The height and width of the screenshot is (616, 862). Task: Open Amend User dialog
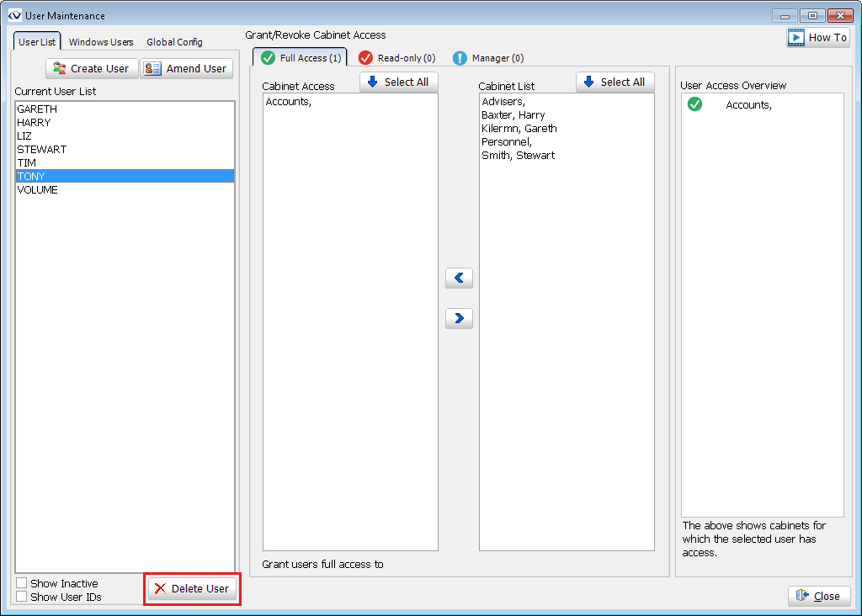186,69
